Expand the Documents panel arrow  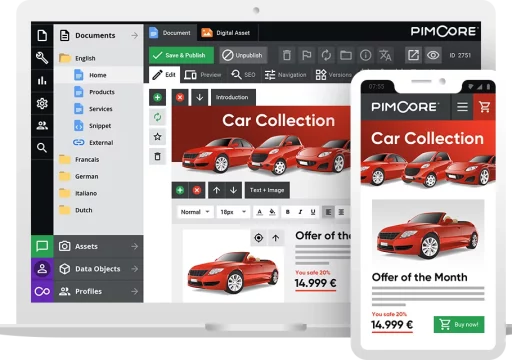click(x=134, y=35)
